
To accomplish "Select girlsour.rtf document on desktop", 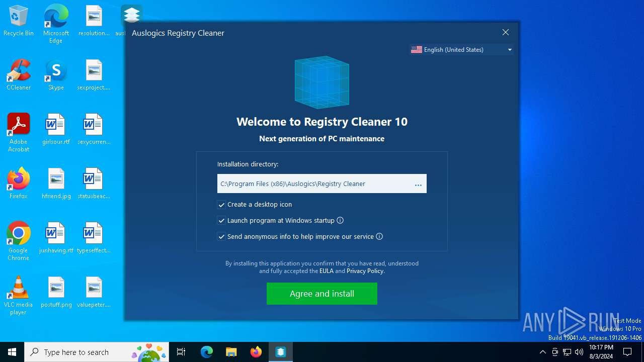I will click(x=56, y=130).
